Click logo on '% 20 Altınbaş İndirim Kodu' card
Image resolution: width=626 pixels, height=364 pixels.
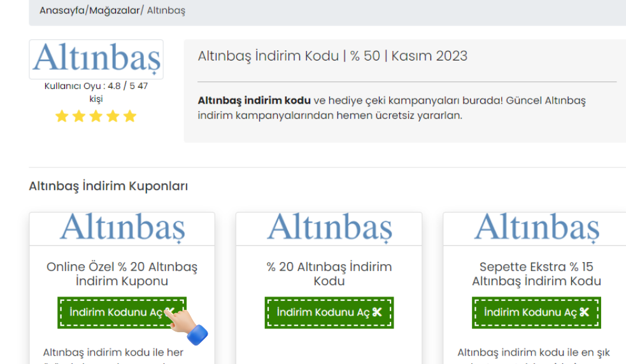tap(329, 228)
